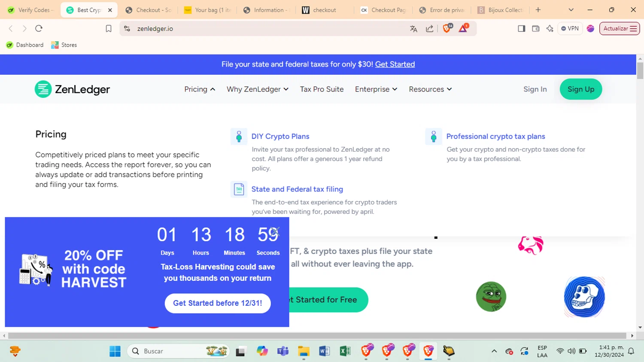Switch to the Checkout - So tab

coord(148,10)
